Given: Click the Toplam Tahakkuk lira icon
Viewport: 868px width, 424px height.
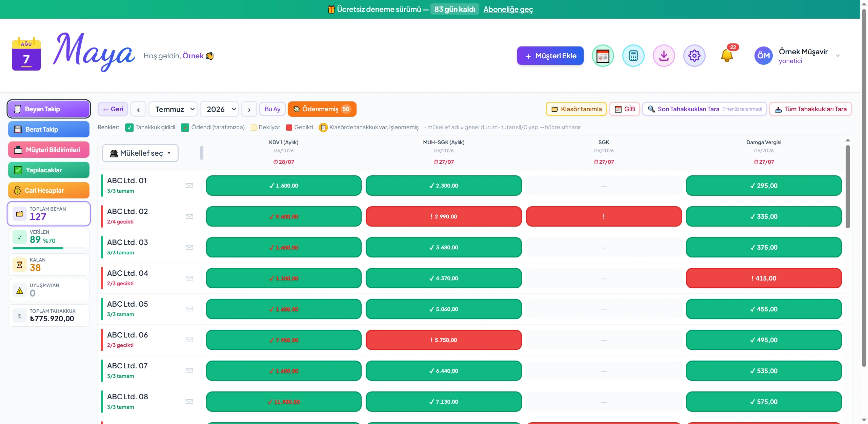Looking at the screenshot, I should tap(20, 316).
